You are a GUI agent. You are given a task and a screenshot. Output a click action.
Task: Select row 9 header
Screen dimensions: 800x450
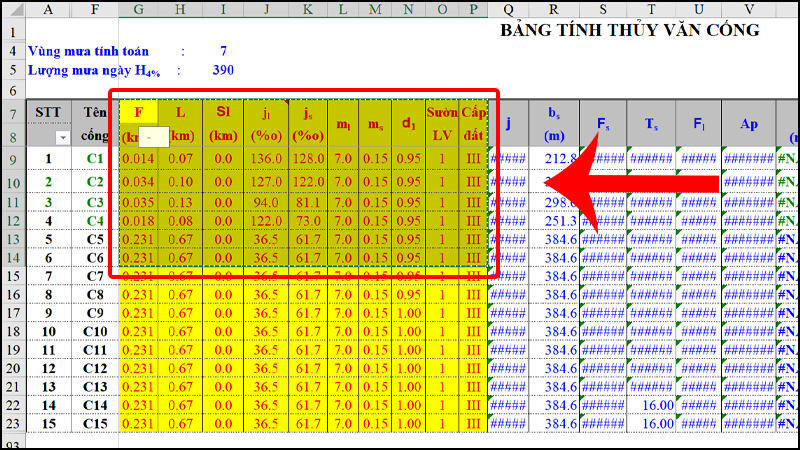(x=12, y=159)
